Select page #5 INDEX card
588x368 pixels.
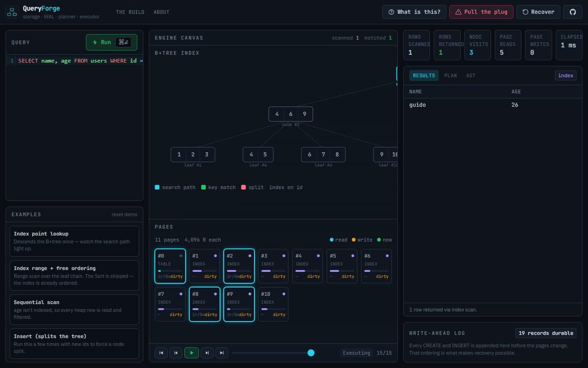(342, 266)
